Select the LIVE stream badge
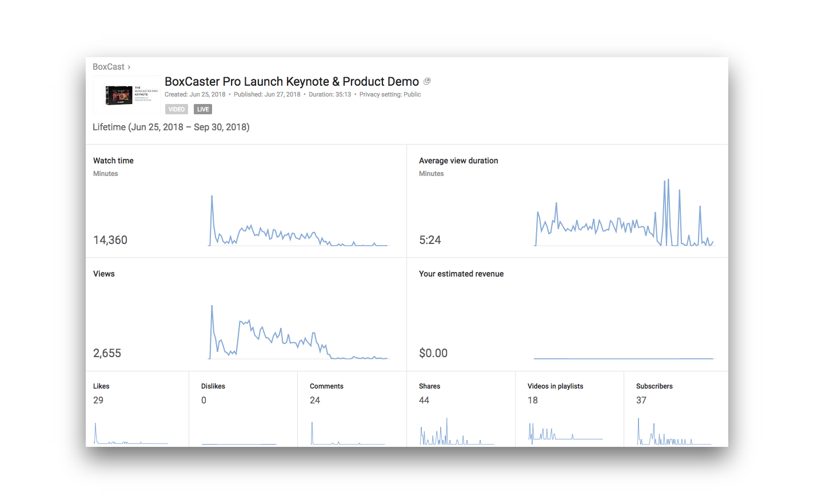The image size is (814, 504). click(203, 109)
